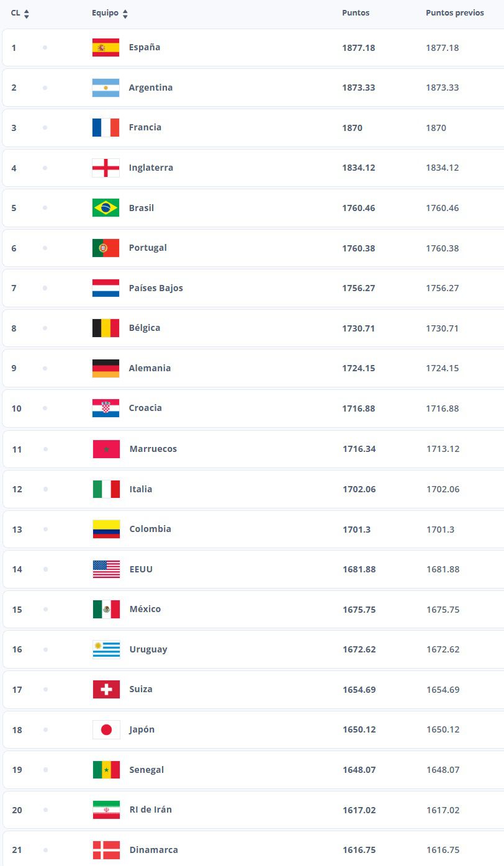Click the Denmark flag icon
Image resolution: width=504 pixels, height=866 pixels.
(106, 850)
